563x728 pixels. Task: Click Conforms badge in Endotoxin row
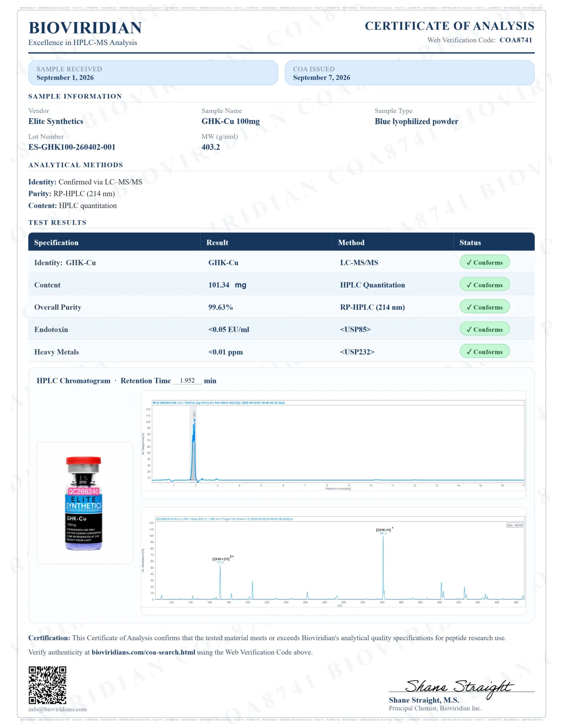coord(484,329)
